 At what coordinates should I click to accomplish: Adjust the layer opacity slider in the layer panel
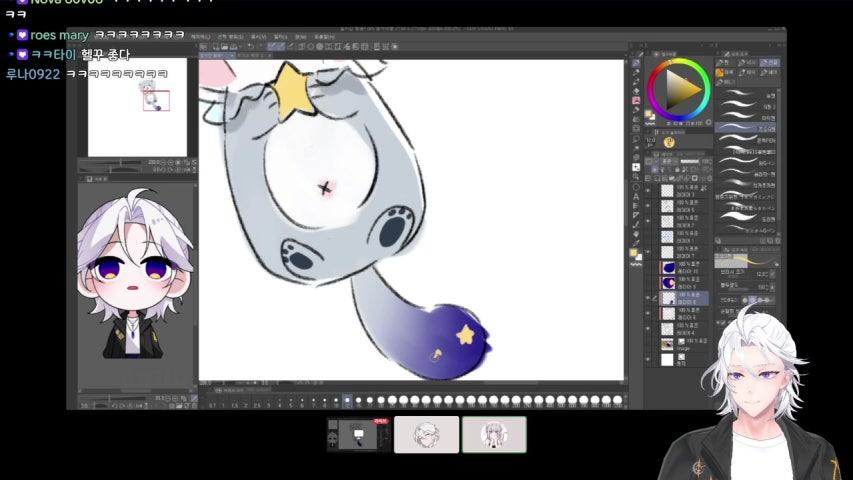690,162
